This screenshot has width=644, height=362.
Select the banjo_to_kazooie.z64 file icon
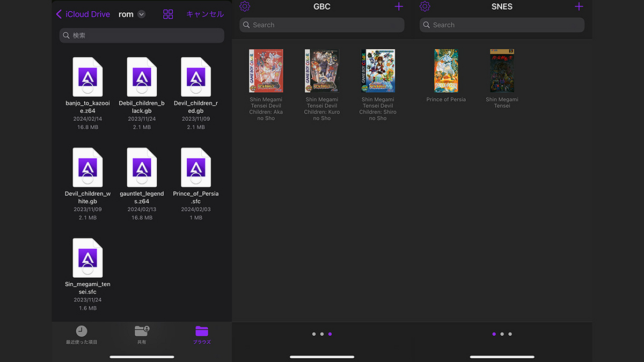tap(87, 77)
